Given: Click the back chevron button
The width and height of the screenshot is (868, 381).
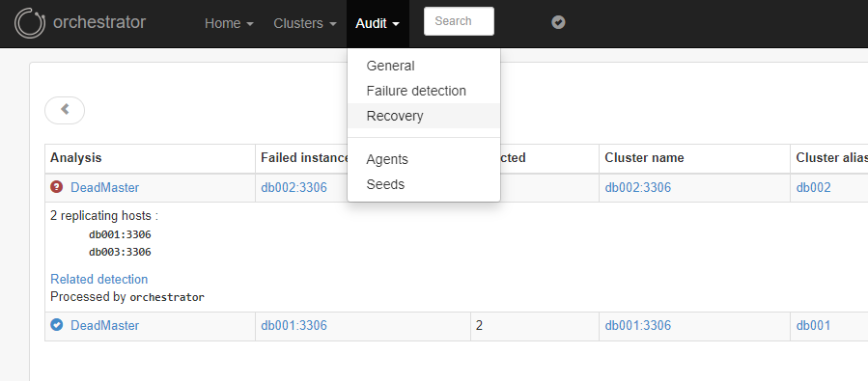Looking at the screenshot, I should (65, 110).
